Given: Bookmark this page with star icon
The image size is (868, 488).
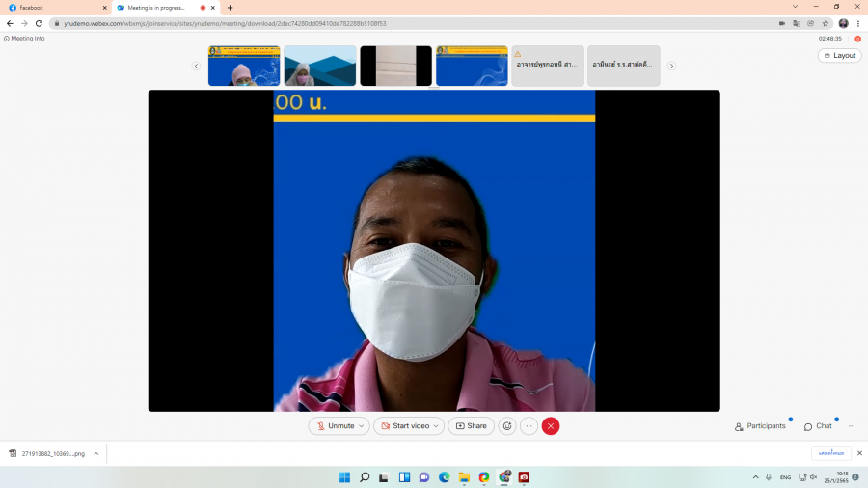Looking at the screenshot, I should [x=826, y=23].
